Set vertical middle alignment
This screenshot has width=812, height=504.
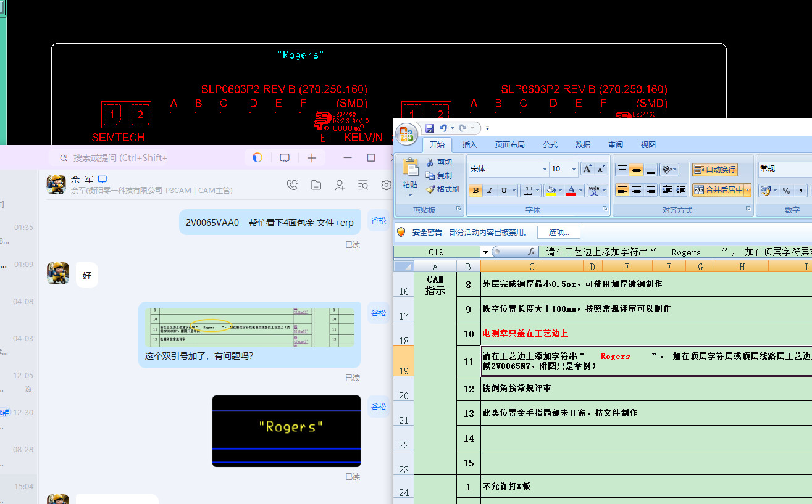coord(637,169)
